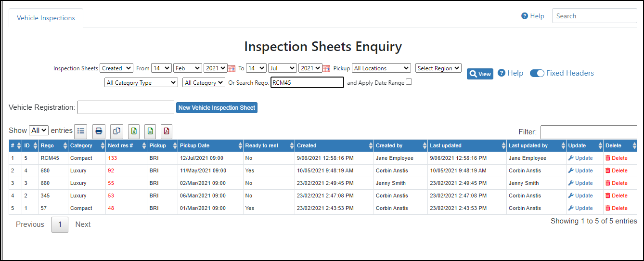Export the table to Excel
Image resolution: width=644 pixels, height=261 pixels.
click(134, 131)
